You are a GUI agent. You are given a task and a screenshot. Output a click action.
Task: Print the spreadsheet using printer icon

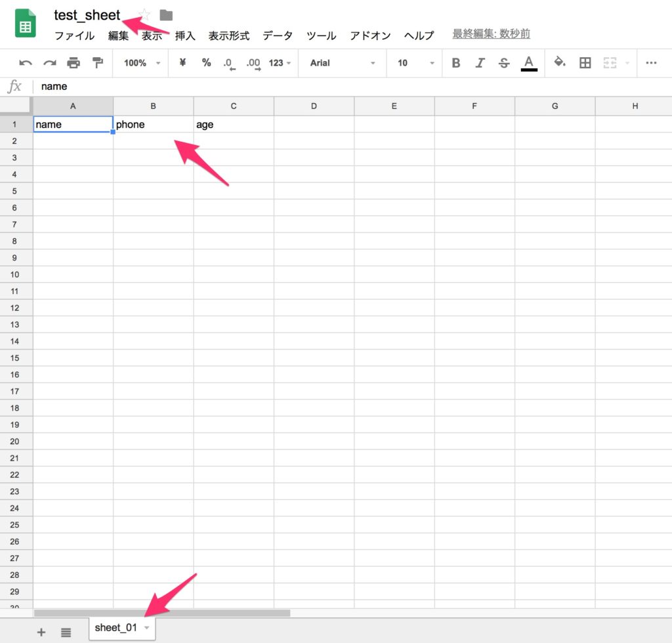click(x=73, y=63)
